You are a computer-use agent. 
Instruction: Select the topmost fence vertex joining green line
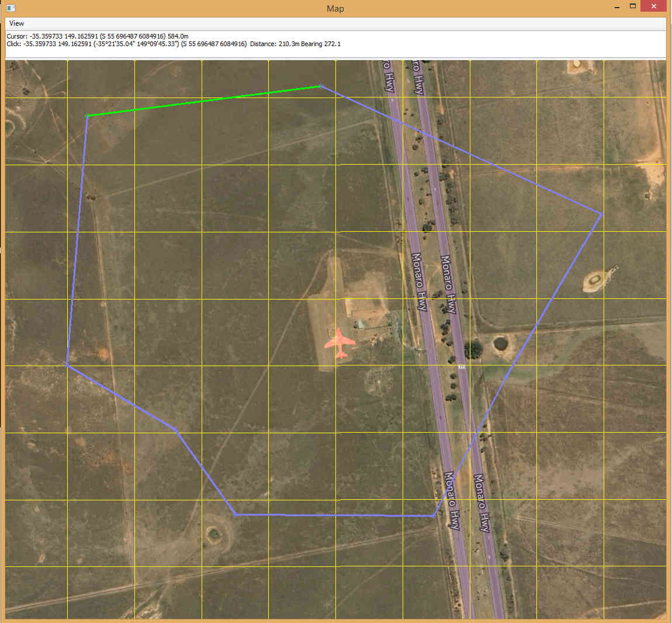(321, 86)
